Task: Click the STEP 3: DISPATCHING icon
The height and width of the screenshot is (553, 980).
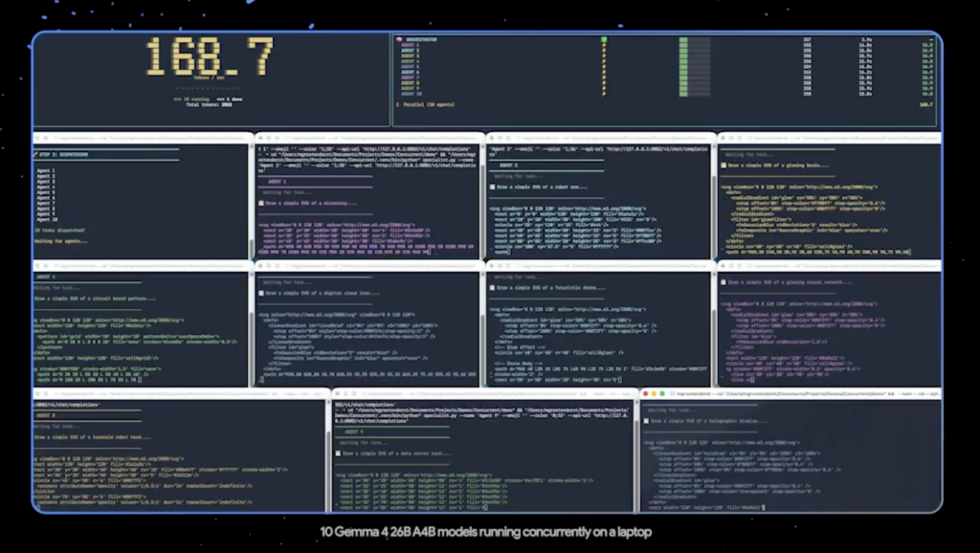Action: [x=36, y=153]
